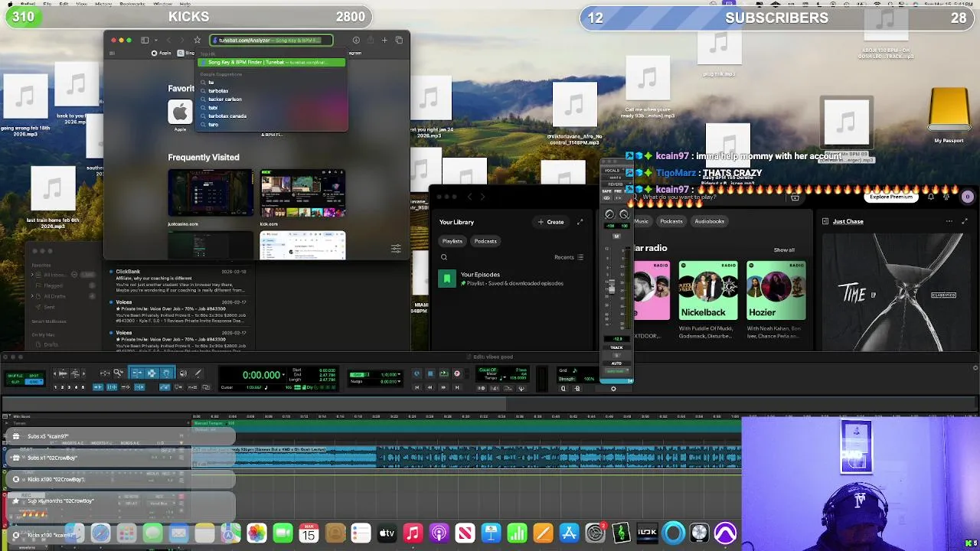Select the Pencil tool in Pro Tools
The width and height of the screenshot is (980, 551).
pos(198,373)
